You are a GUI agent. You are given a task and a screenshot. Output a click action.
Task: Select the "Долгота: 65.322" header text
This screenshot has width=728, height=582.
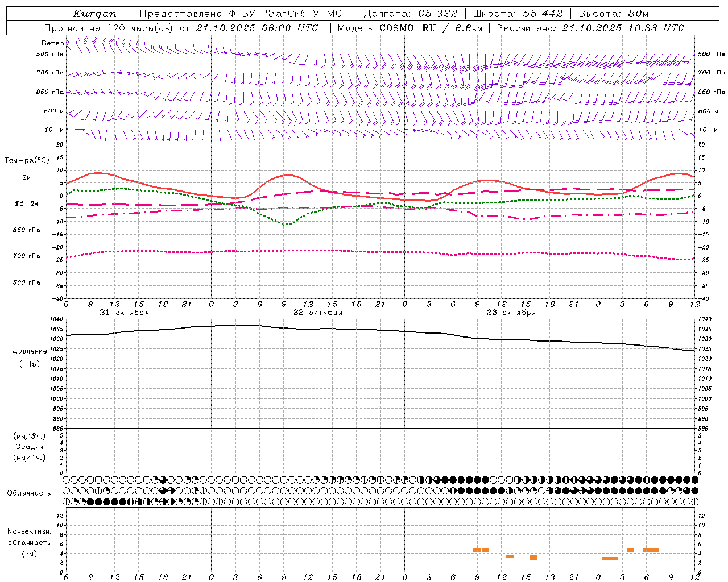[411, 14]
